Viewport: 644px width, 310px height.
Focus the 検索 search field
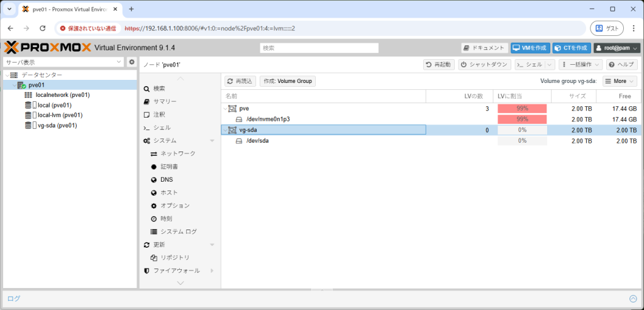(319, 48)
